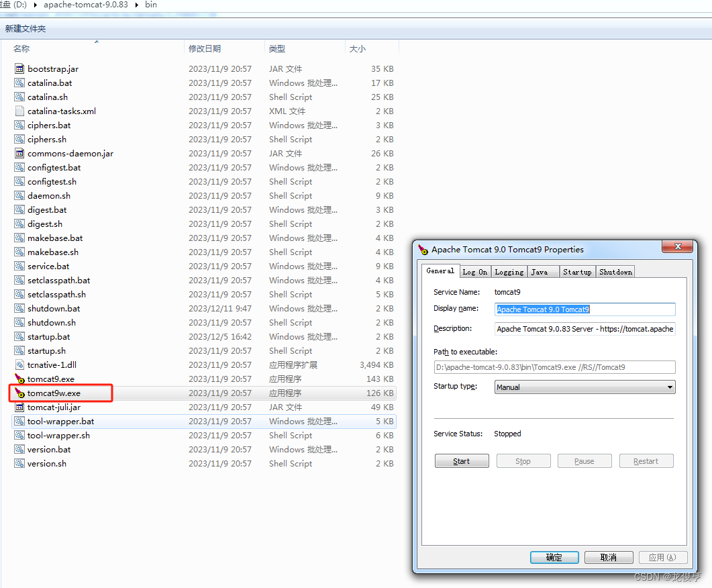The image size is (712, 588).
Task: Click the Tomcat icon in Properties title bar
Action: click(x=423, y=249)
